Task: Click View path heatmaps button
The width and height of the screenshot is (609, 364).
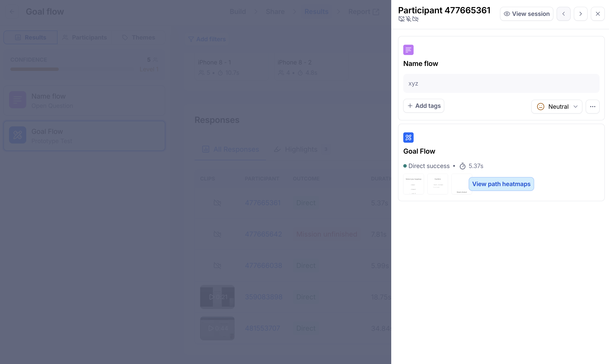Action: [x=501, y=184]
